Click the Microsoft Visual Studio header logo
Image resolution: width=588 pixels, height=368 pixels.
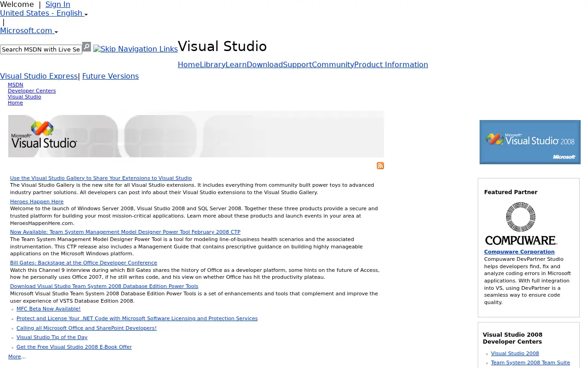pos(44,135)
